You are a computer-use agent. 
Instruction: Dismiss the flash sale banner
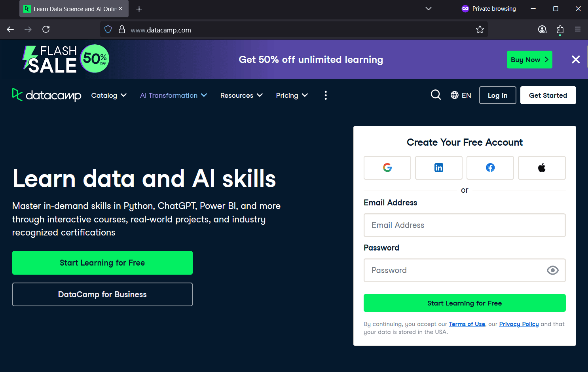pyautogui.click(x=576, y=59)
